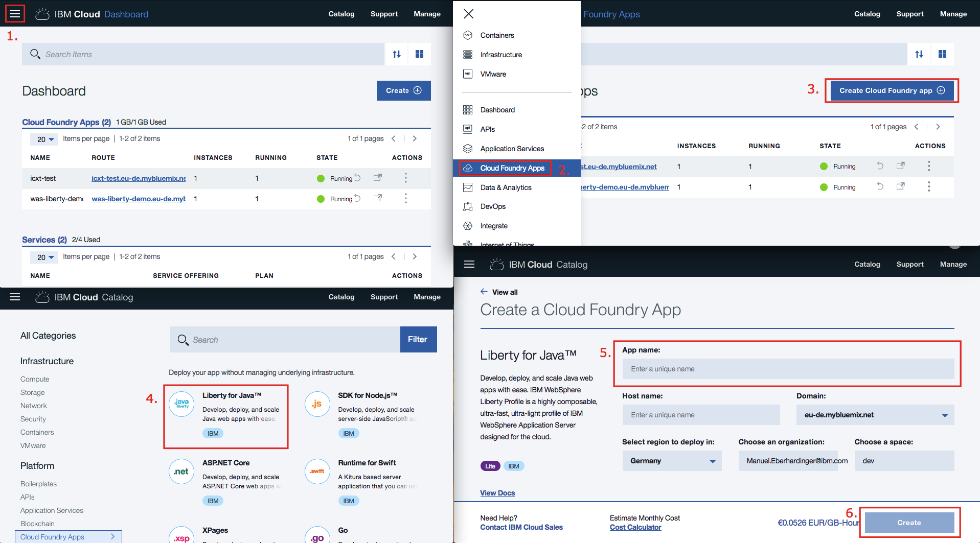980x543 pixels.
Task: Click the DevOps icon in side menu
Action: [x=468, y=206]
